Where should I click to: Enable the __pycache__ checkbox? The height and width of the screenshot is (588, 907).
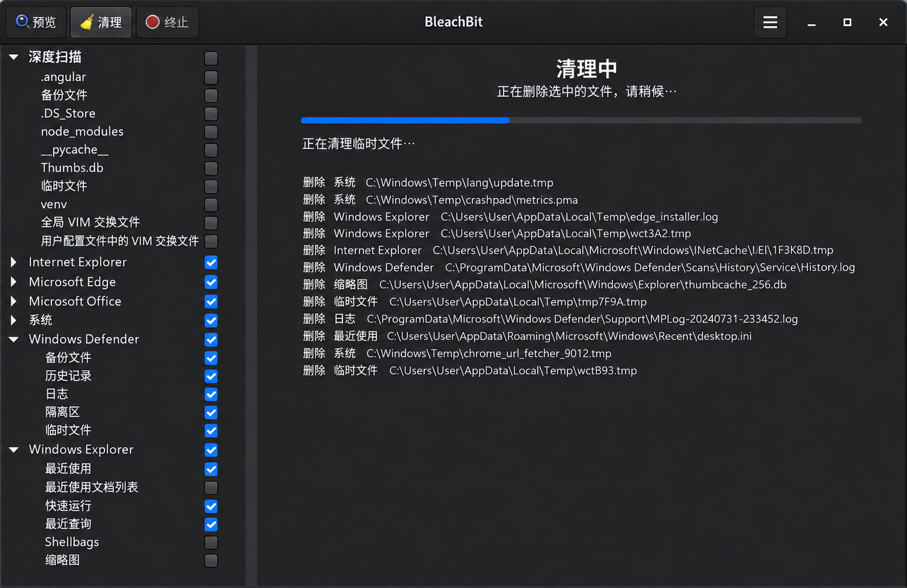click(x=211, y=150)
